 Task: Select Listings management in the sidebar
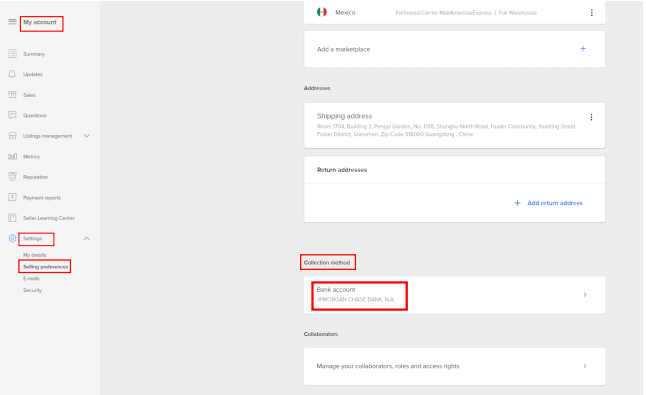(47, 136)
